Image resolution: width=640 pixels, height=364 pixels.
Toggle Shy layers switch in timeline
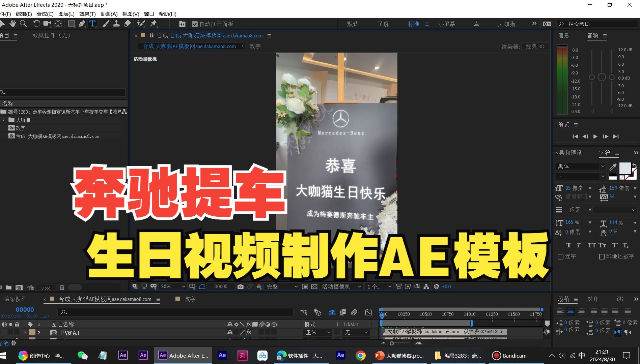332,312
